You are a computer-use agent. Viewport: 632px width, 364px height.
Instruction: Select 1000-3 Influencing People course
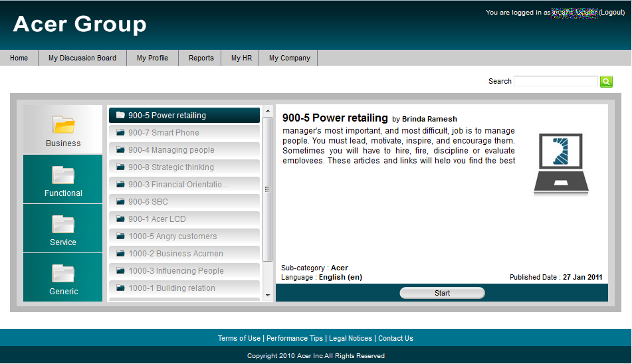coord(175,271)
